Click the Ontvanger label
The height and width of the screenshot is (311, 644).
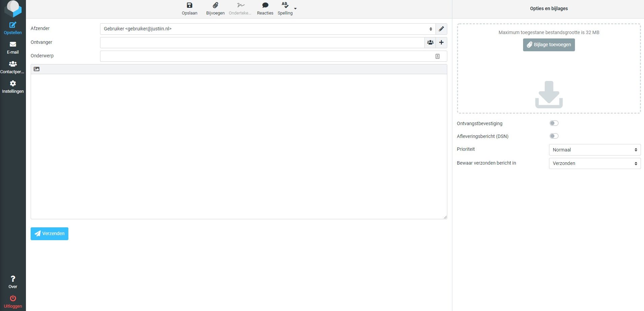41,42
